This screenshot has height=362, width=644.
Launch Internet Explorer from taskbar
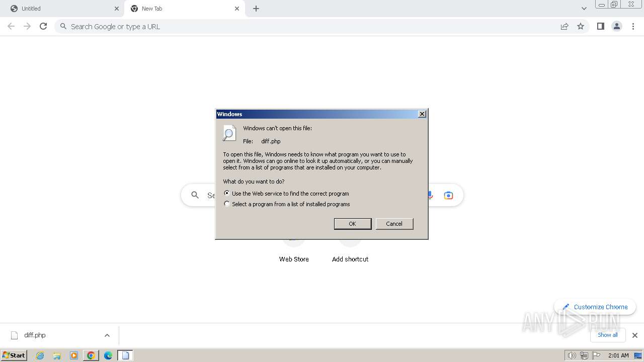coord(40,355)
